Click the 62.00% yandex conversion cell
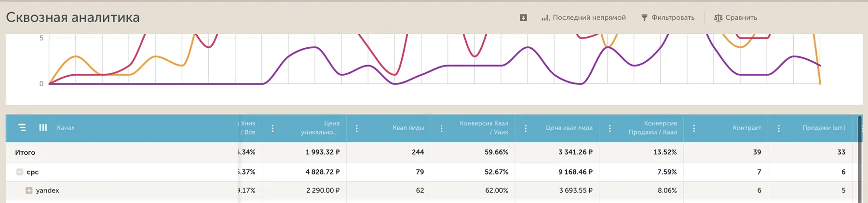Image resolution: width=868 pixels, height=203 pixels. click(497, 190)
